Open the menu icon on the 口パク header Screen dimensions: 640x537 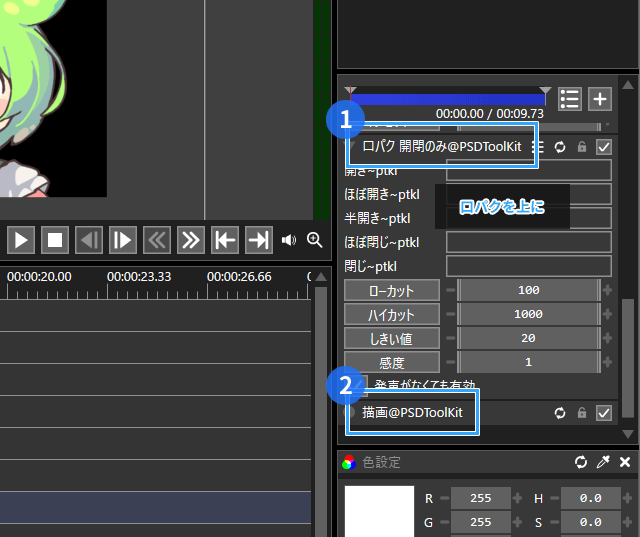pos(539,147)
